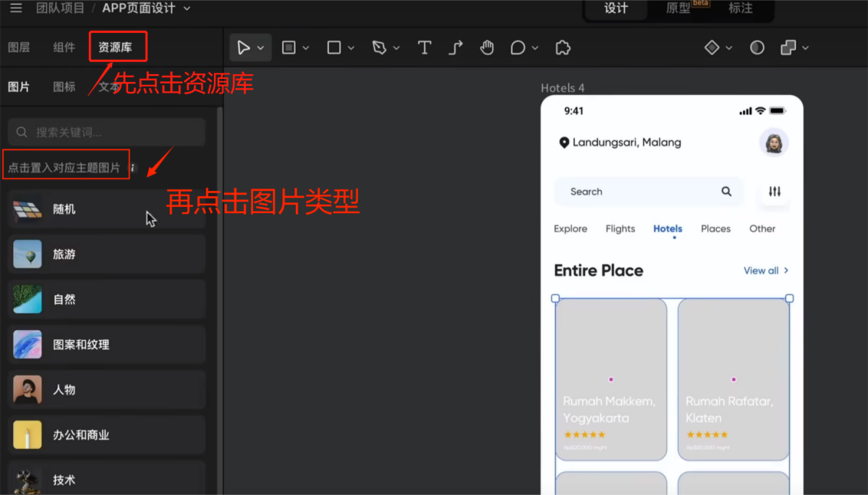
Task: Open the 图层 panel tab
Action: coord(19,47)
